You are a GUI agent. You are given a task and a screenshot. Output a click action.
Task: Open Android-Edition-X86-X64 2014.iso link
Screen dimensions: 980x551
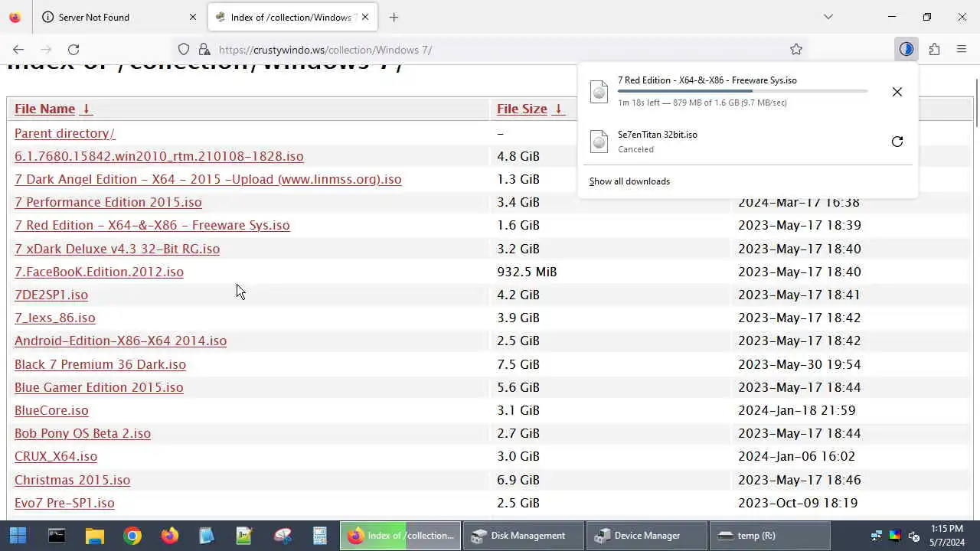coord(120,341)
